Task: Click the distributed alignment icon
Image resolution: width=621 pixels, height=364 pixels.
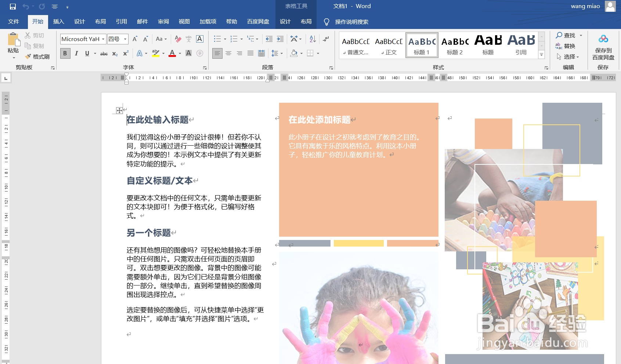Action: (x=261, y=53)
